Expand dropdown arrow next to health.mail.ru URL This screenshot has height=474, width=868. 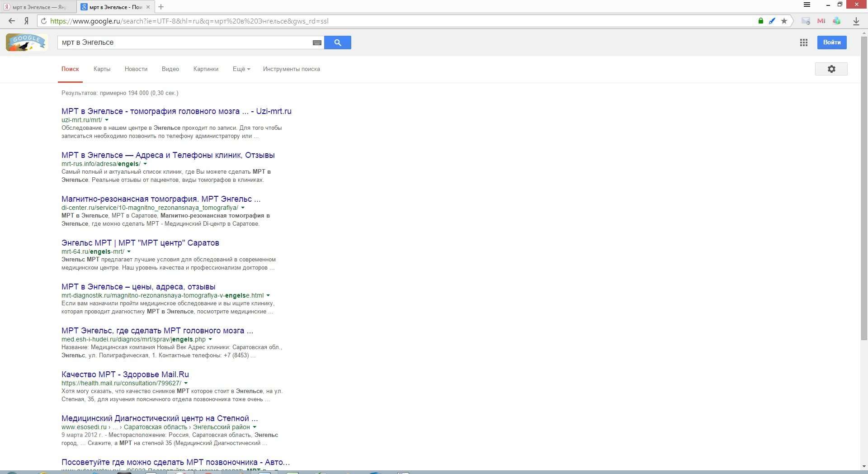[186, 383]
